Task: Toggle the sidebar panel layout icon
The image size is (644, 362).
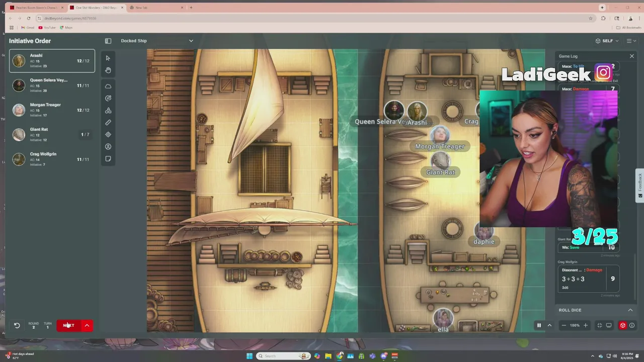Action: pos(108,41)
